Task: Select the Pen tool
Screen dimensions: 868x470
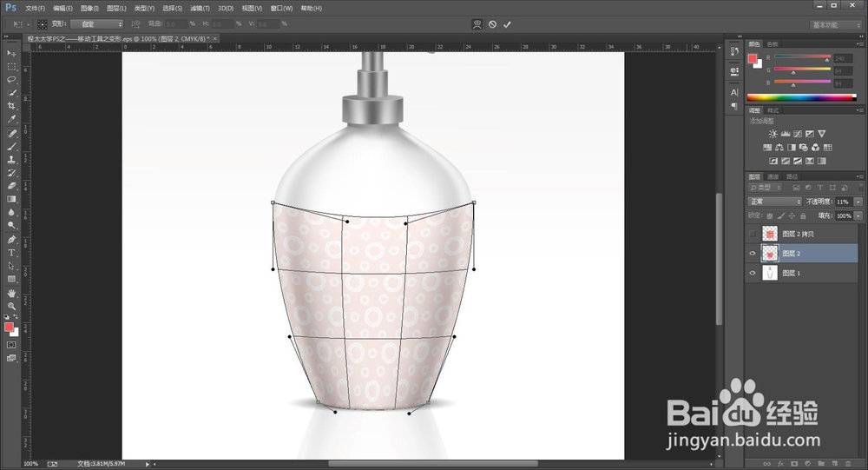Action: 11,240
